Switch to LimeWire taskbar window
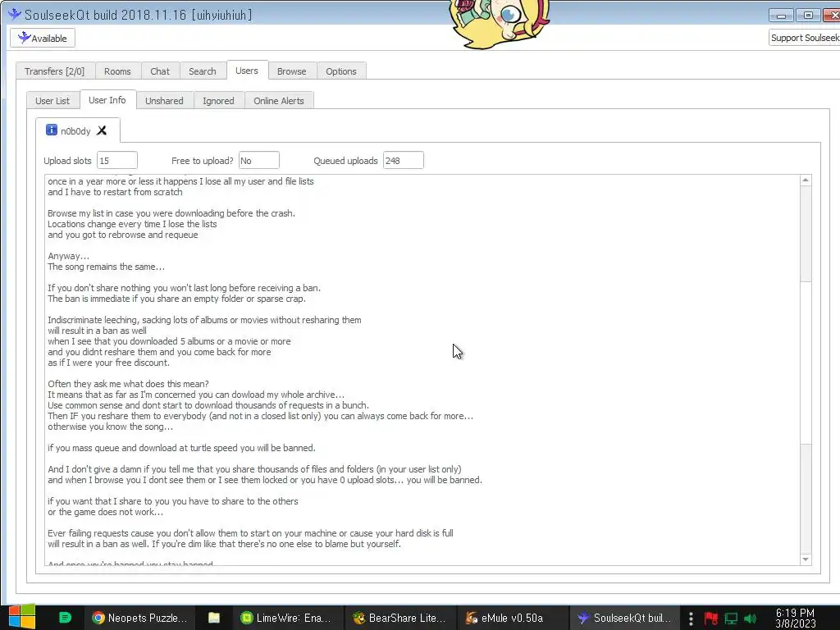Screen dimensions: 840x630 pos(288,618)
